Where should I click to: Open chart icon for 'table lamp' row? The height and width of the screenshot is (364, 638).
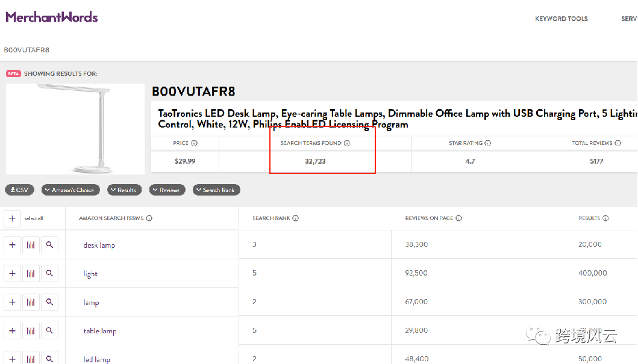(x=31, y=331)
